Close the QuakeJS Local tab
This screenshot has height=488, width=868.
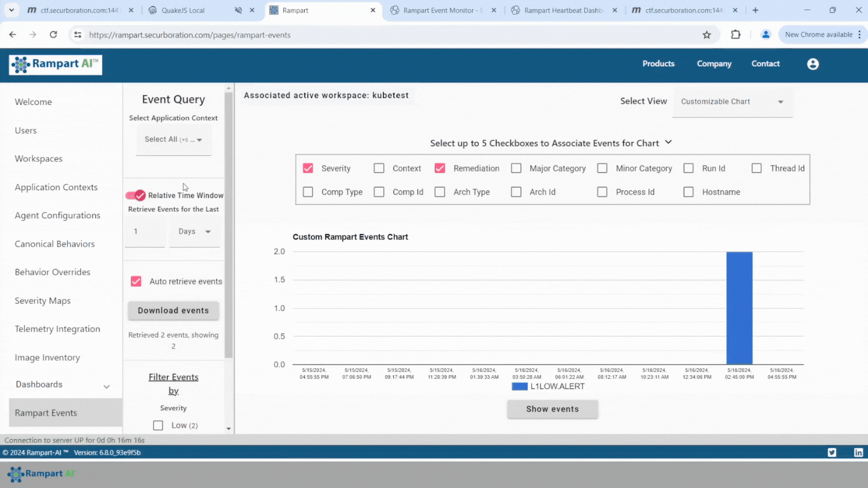pyautogui.click(x=252, y=10)
